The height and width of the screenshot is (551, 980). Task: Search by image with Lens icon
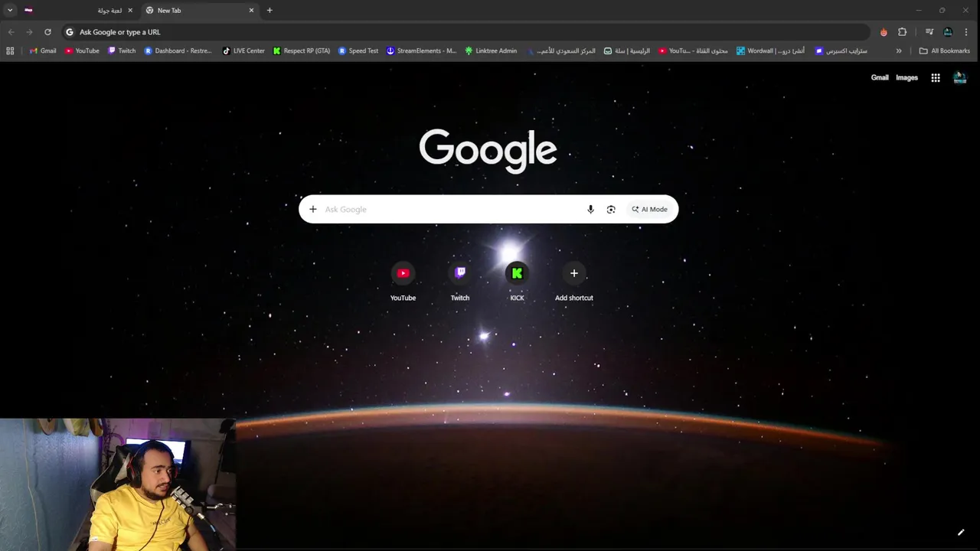pyautogui.click(x=611, y=209)
